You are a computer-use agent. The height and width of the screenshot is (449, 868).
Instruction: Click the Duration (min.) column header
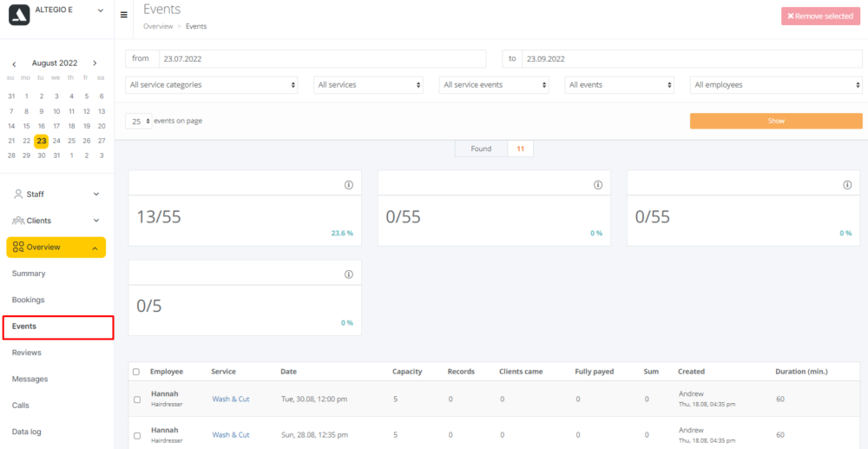pos(801,372)
